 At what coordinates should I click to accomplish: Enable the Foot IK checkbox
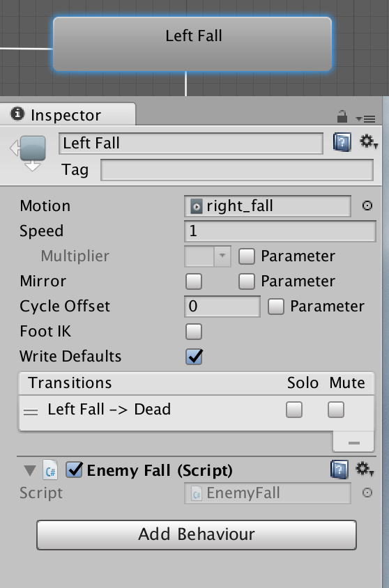click(194, 332)
